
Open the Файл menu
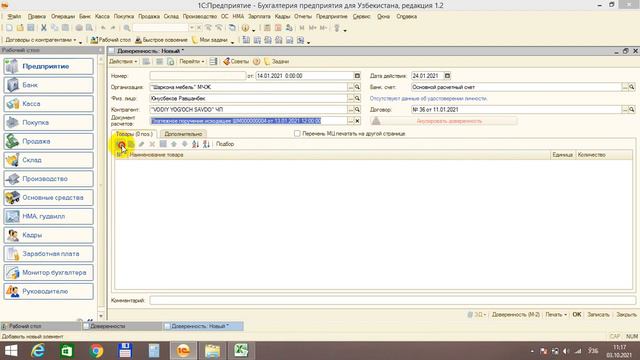[x=14, y=16]
